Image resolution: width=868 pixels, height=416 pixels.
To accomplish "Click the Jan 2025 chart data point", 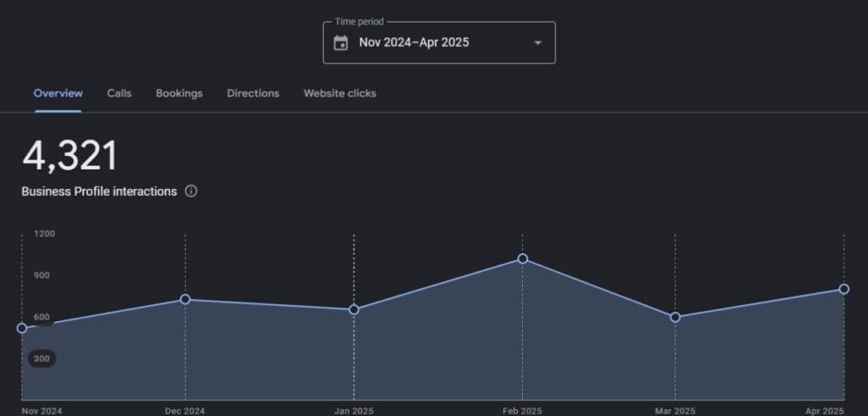I will [353, 309].
